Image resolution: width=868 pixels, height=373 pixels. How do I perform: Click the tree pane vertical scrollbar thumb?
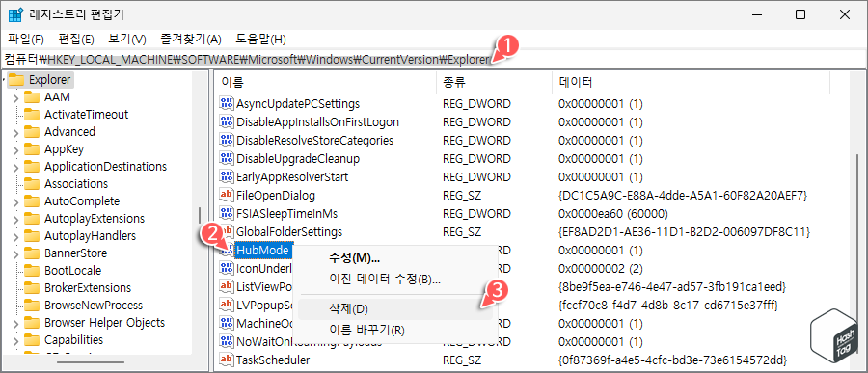(x=200, y=215)
